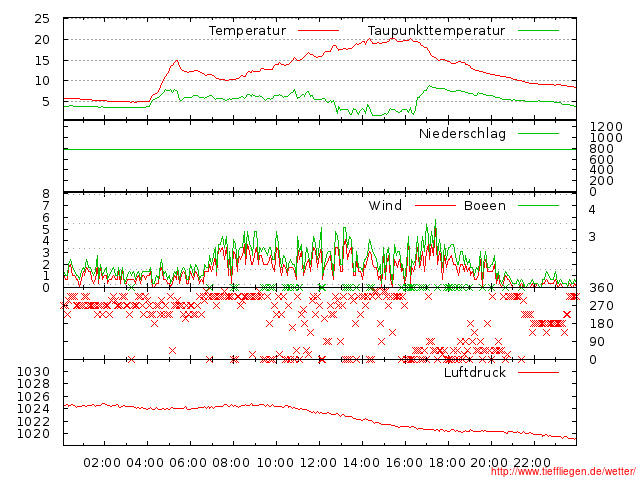Select the green line sample beside Boeen
Screen dimensions: 640x480
(538, 205)
